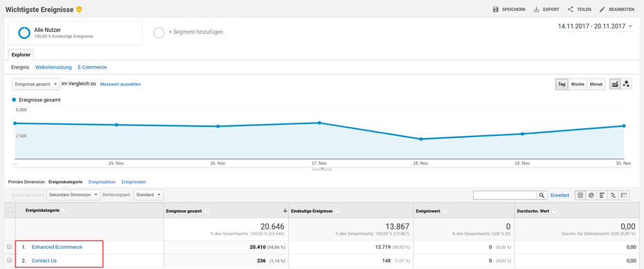
Task: Tick the select-all checkbox in table header
Action: click(10, 211)
